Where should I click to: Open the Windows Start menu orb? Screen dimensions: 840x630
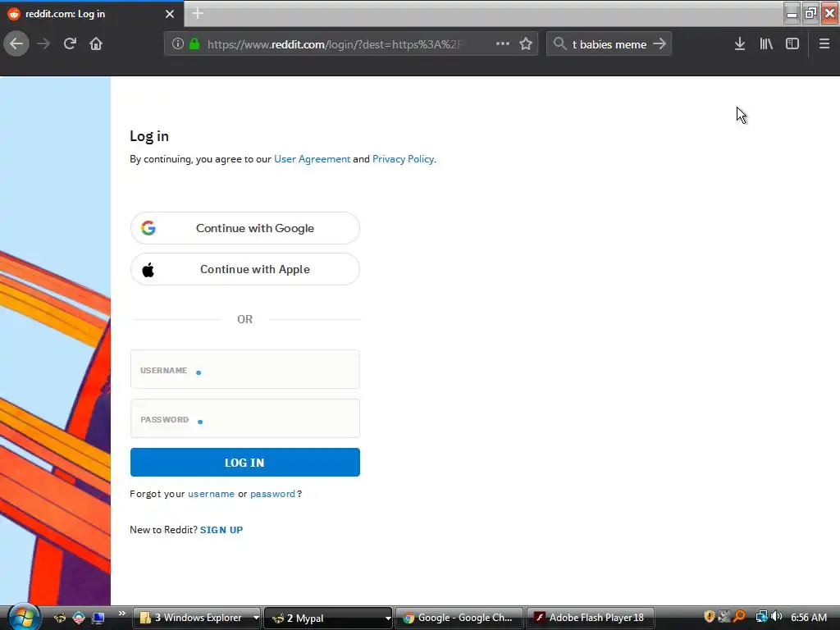click(x=24, y=617)
